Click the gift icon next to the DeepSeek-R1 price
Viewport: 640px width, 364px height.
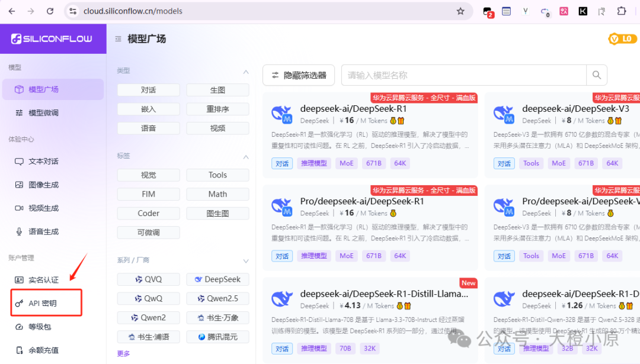(401, 121)
